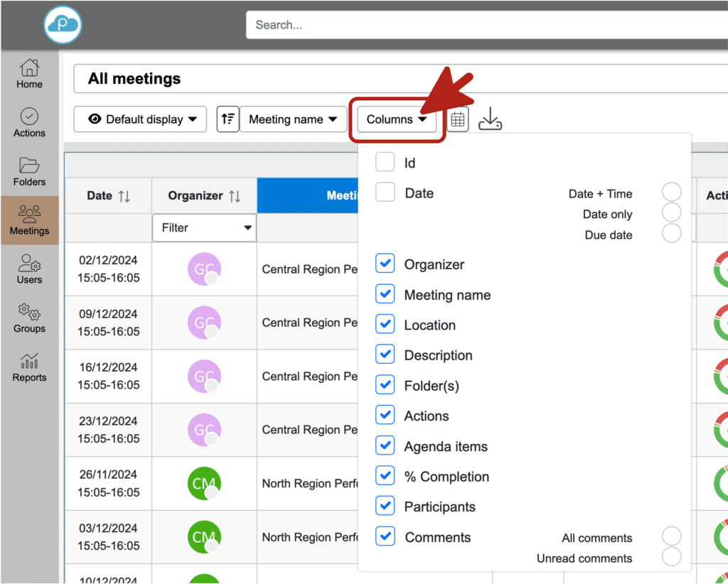Open the Meeting name sort dropdown
Screen dimensions: 728x584
(x=293, y=119)
